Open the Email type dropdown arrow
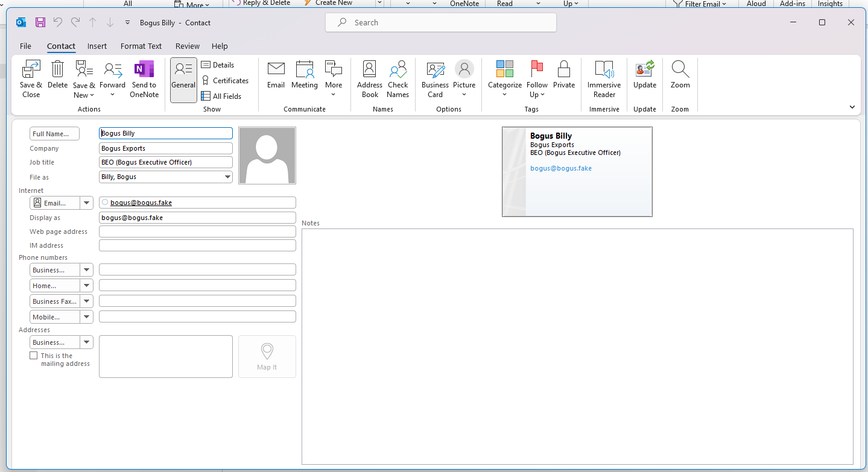This screenshot has height=472, width=868. point(86,203)
